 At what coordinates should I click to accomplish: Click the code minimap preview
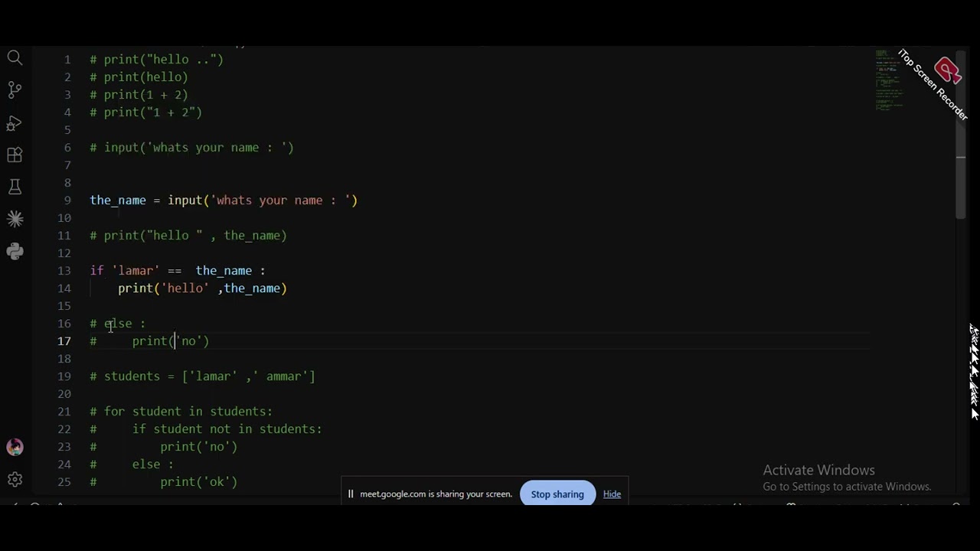pyautogui.click(x=891, y=80)
